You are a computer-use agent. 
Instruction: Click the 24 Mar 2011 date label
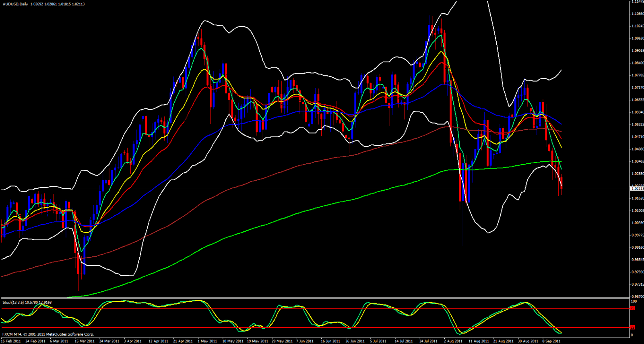tap(109, 341)
